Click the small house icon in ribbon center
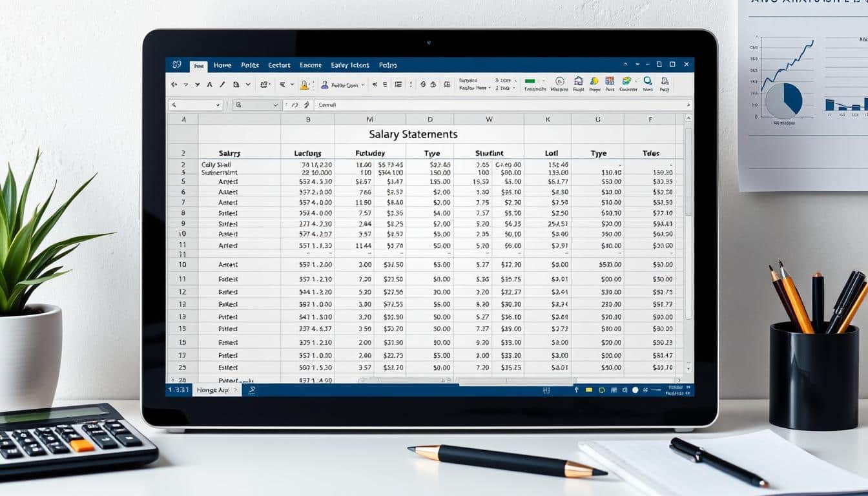The image size is (868, 496). pyautogui.click(x=433, y=85)
